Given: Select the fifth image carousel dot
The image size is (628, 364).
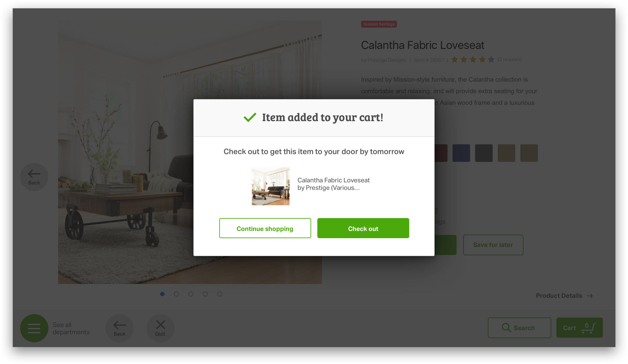Looking at the screenshot, I should pos(220,294).
